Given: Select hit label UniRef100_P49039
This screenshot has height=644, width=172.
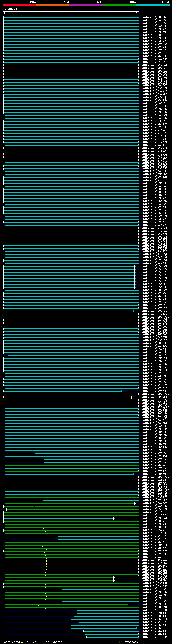Looking at the screenshot, I should tap(154, 157).
